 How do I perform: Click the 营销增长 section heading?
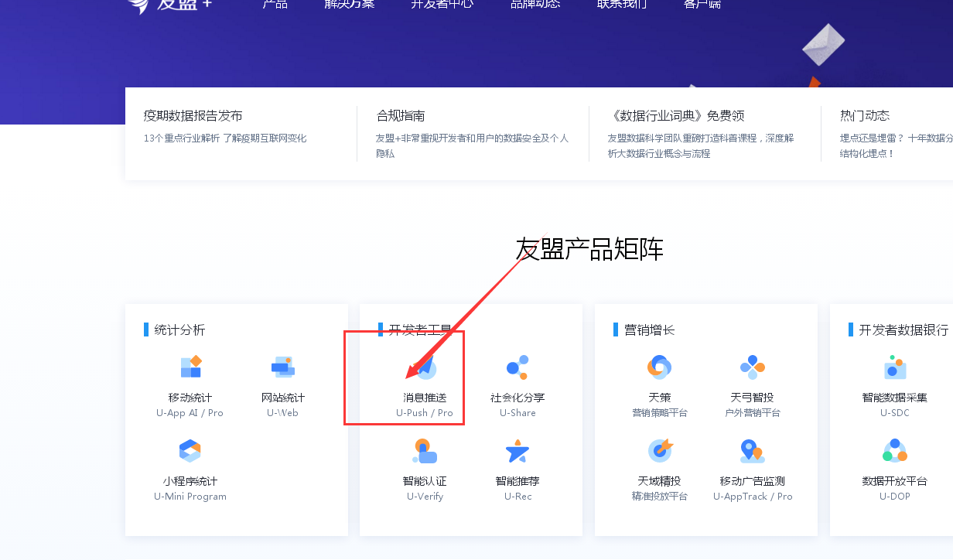[650, 330]
